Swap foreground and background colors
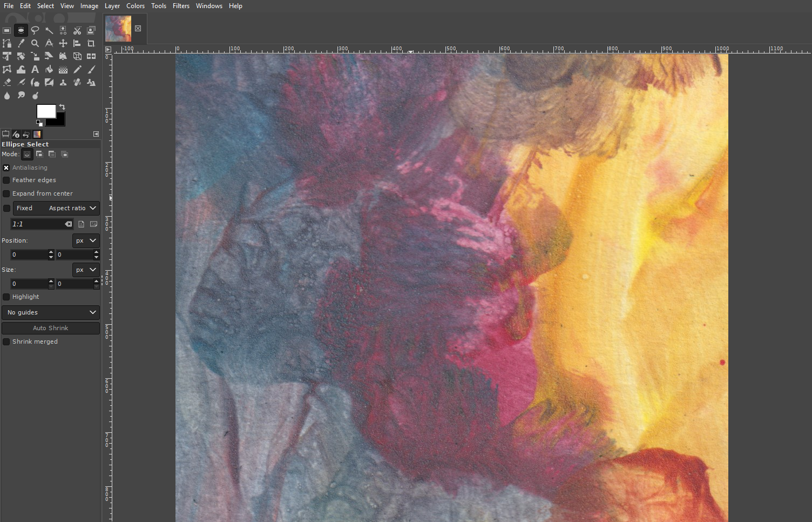812x522 pixels. tap(62, 107)
